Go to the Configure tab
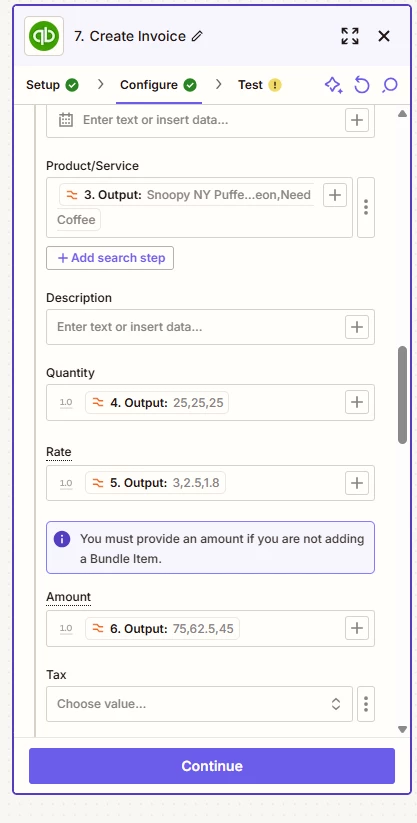417x823 pixels. pyautogui.click(x=158, y=85)
